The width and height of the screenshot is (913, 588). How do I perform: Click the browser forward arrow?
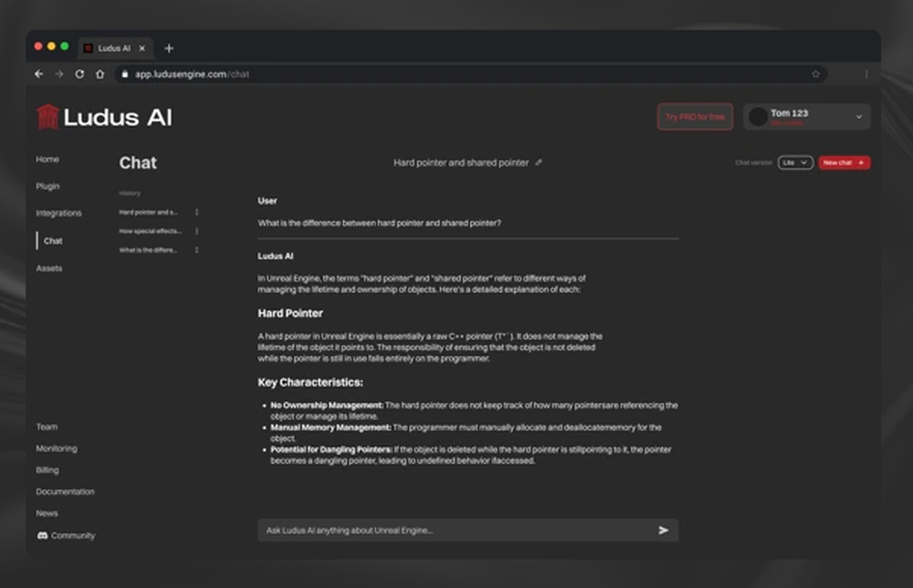(58, 74)
